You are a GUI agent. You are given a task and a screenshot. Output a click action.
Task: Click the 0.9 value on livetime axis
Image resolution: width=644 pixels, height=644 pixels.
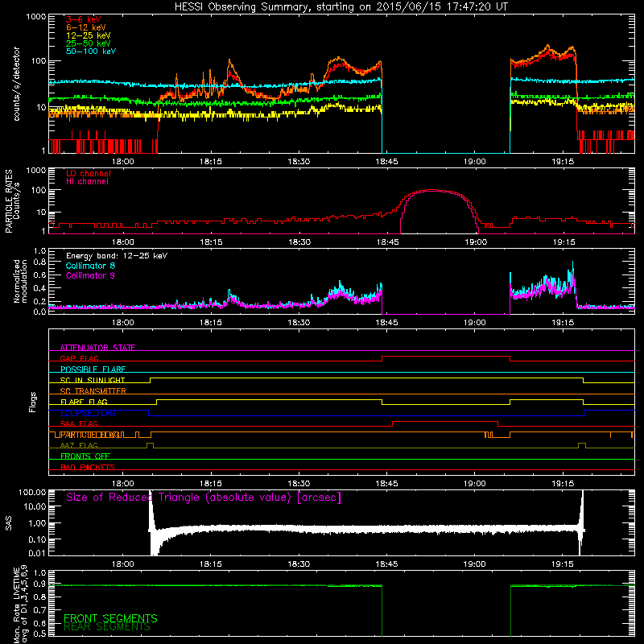coord(39,584)
